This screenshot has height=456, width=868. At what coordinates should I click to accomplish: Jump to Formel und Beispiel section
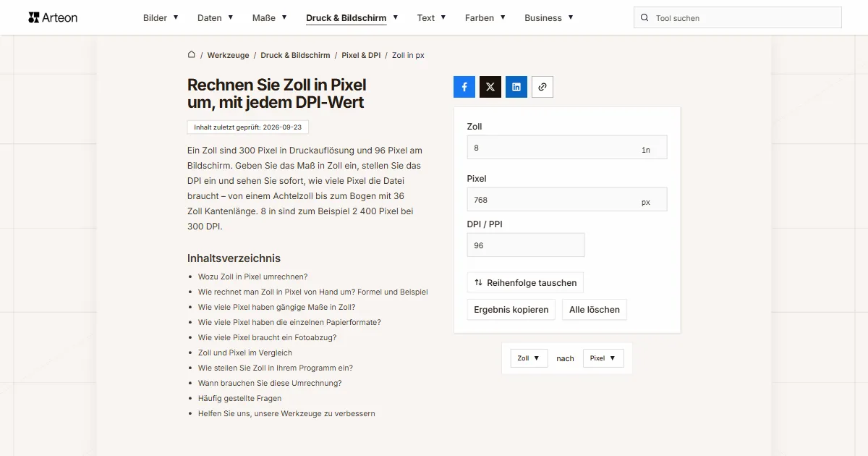[313, 292]
